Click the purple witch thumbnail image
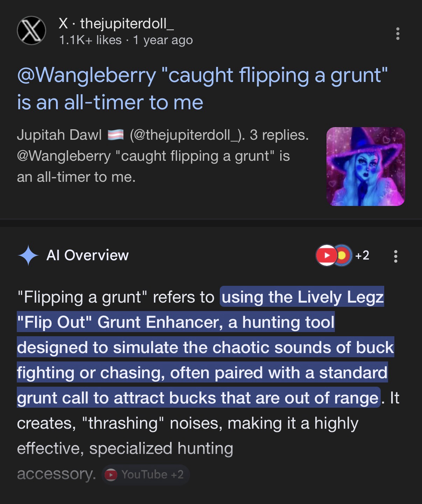 [x=365, y=166]
